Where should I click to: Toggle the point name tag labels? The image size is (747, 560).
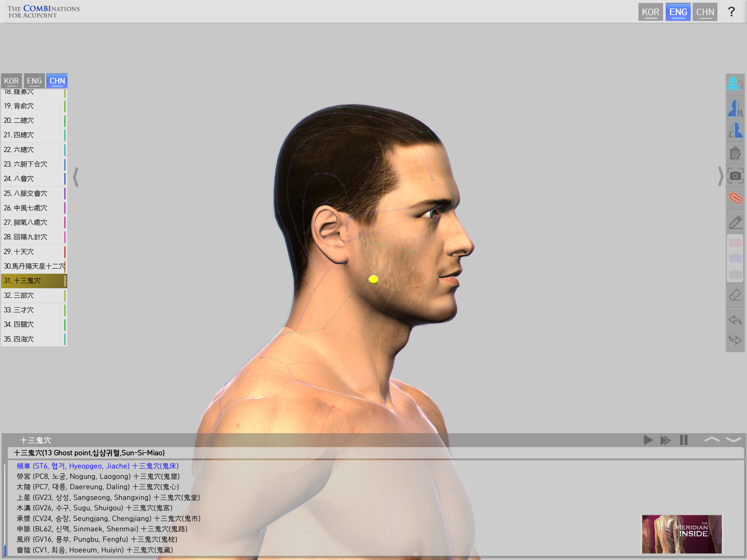735,198
